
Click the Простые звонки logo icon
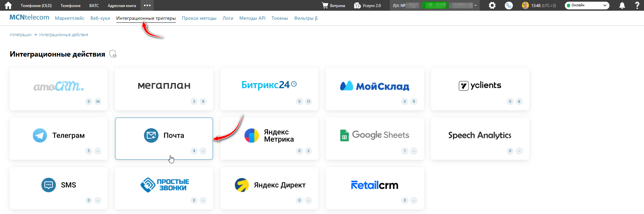(x=148, y=185)
